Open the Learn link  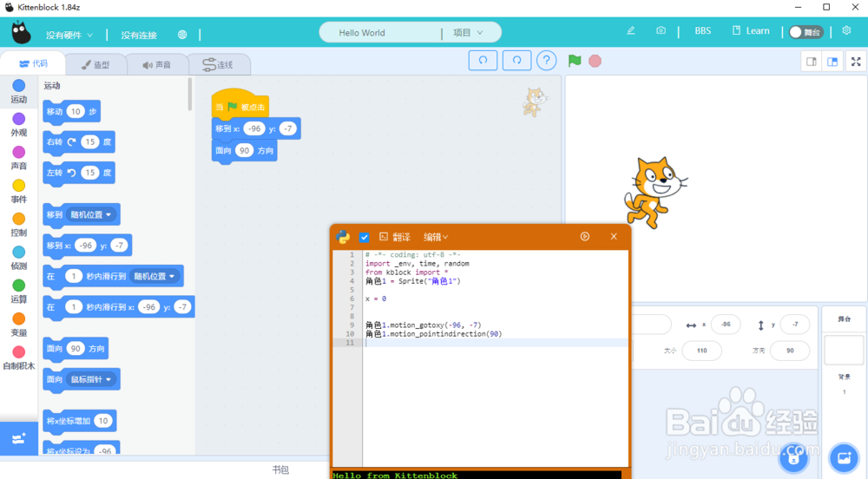(x=751, y=31)
